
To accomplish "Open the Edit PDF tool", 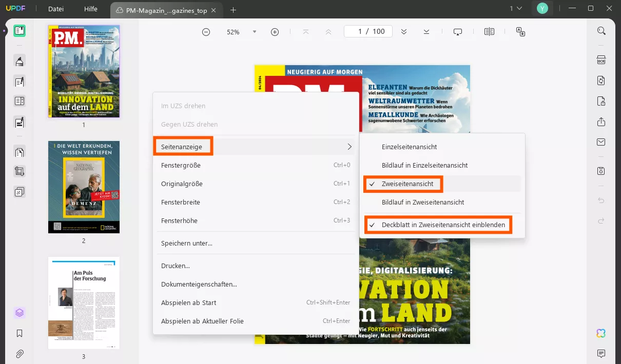I will pos(20,82).
